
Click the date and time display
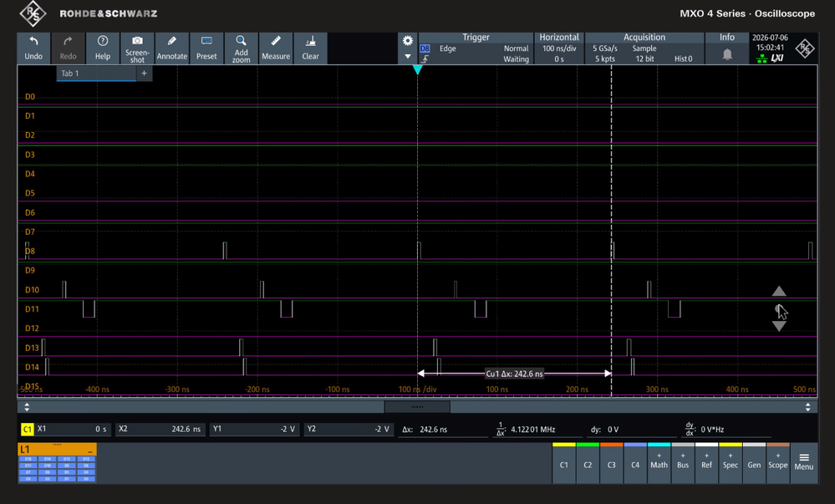(x=770, y=43)
